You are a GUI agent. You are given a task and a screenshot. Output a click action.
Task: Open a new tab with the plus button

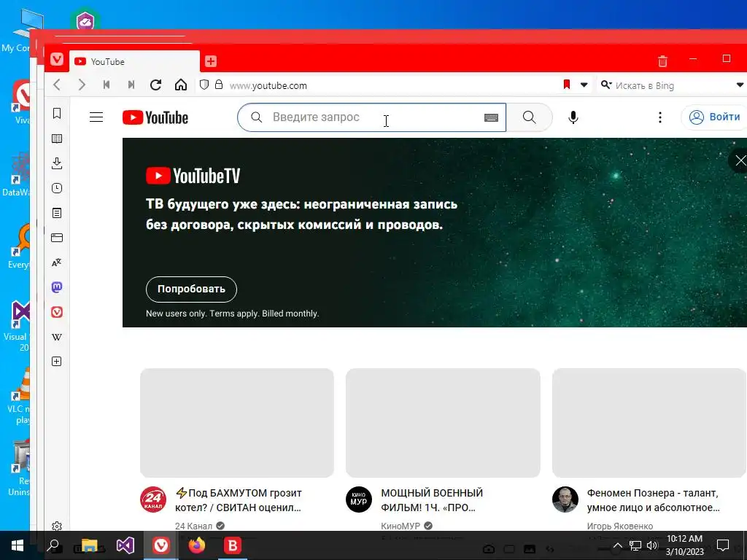(x=211, y=61)
